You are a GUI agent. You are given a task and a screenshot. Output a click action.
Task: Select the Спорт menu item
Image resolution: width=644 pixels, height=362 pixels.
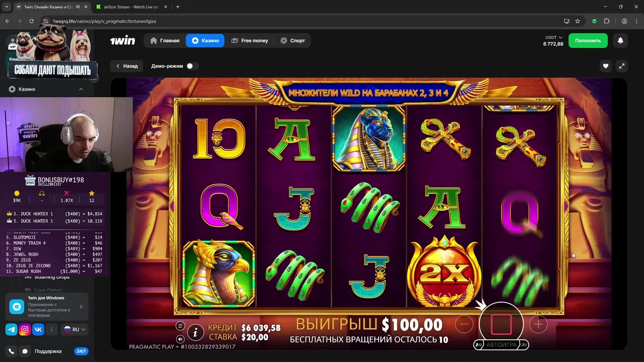click(293, 41)
